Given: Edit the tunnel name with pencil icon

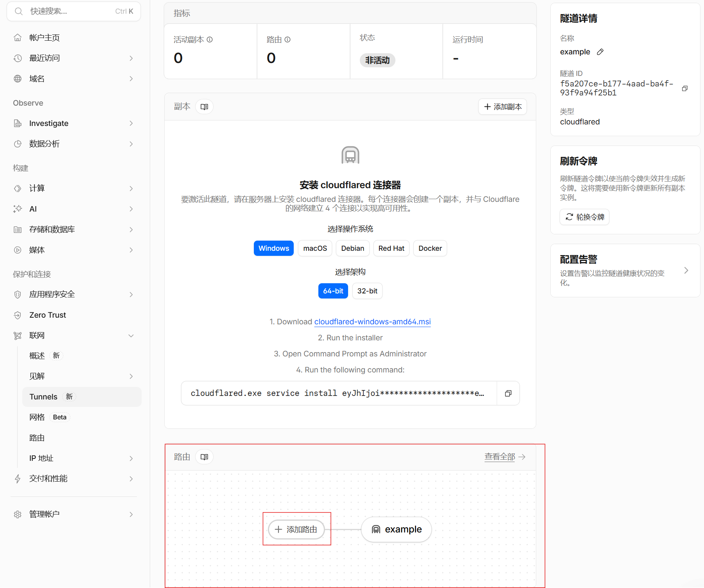Looking at the screenshot, I should (600, 52).
